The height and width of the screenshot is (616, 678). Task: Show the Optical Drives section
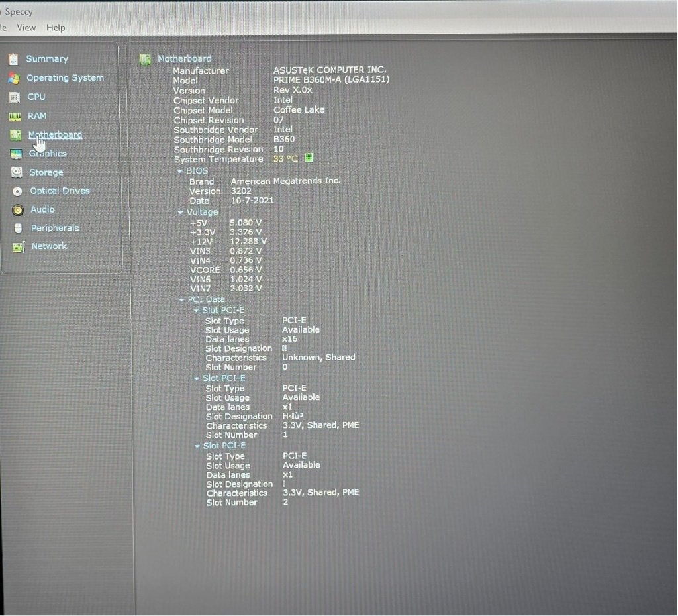tap(60, 191)
